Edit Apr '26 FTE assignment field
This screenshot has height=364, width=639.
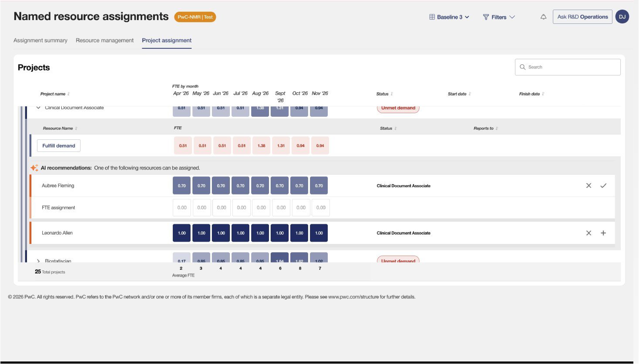click(x=182, y=208)
